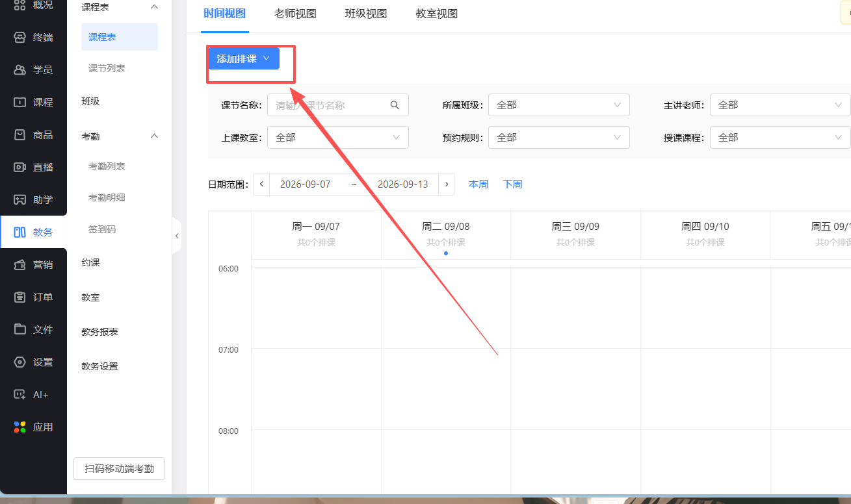The height and width of the screenshot is (504, 851).
Task: Switch to the 班级视图 tab
Action: point(366,14)
